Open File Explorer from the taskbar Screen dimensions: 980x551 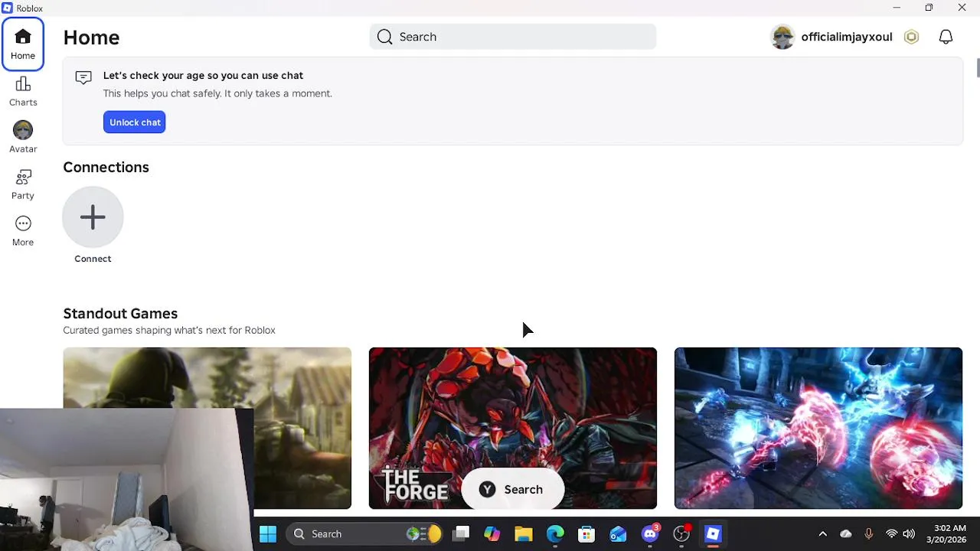coord(524,534)
